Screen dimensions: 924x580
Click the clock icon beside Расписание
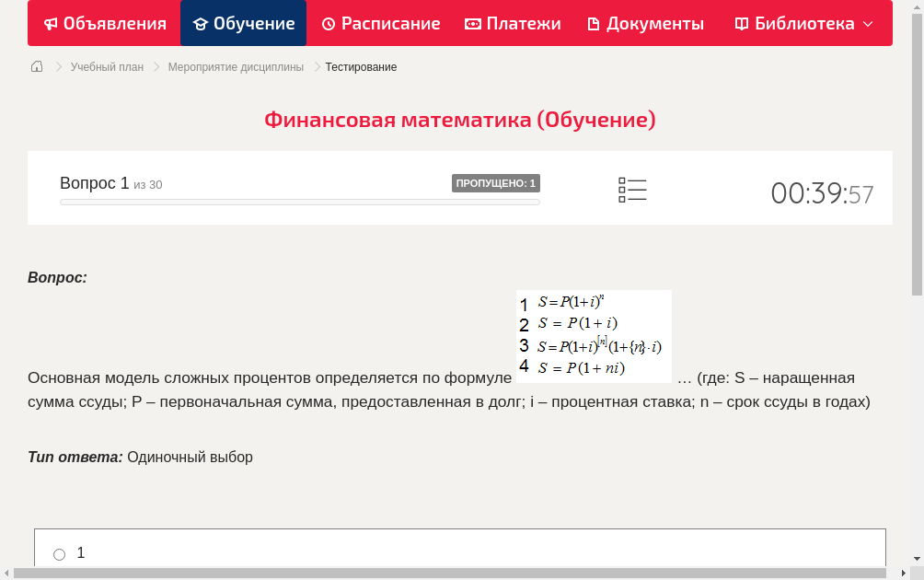[x=329, y=23]
